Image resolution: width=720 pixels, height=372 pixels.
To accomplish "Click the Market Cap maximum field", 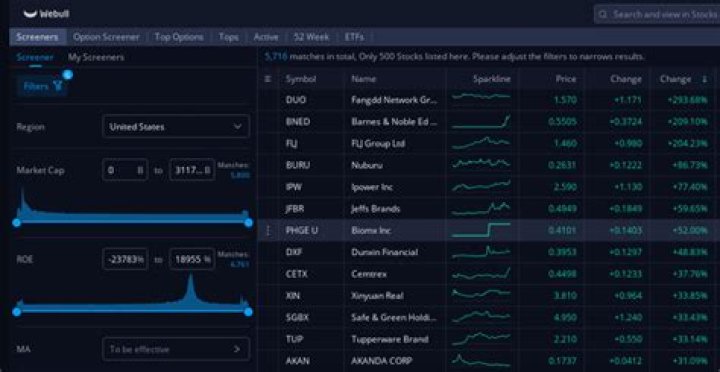I will click(x=192, y=170).
